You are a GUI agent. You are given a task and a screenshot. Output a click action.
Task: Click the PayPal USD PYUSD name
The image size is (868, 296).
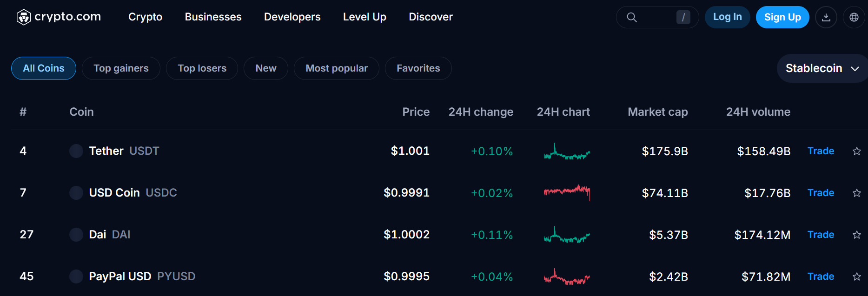tap(142, 276)
